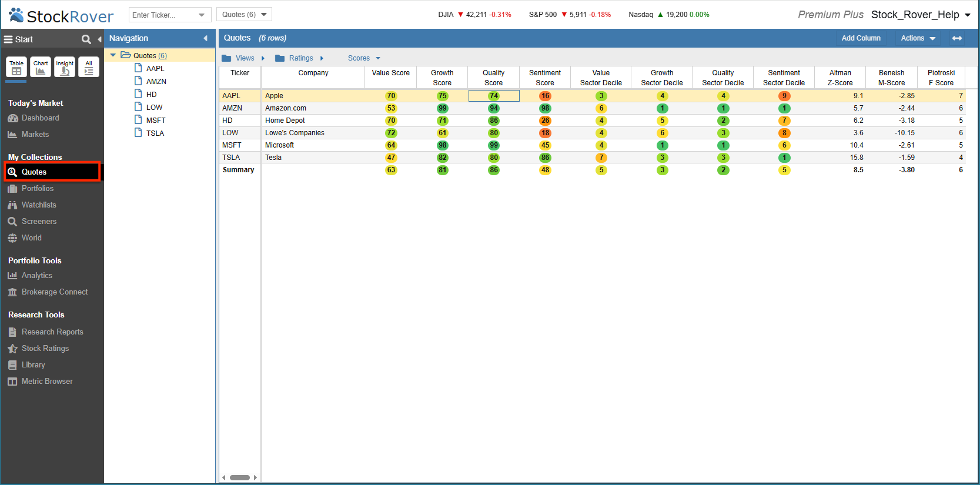Click Lowe's Sentiment Score 18 badge
The width and height of the screenshot is (980, 485).
click(545, 133)
